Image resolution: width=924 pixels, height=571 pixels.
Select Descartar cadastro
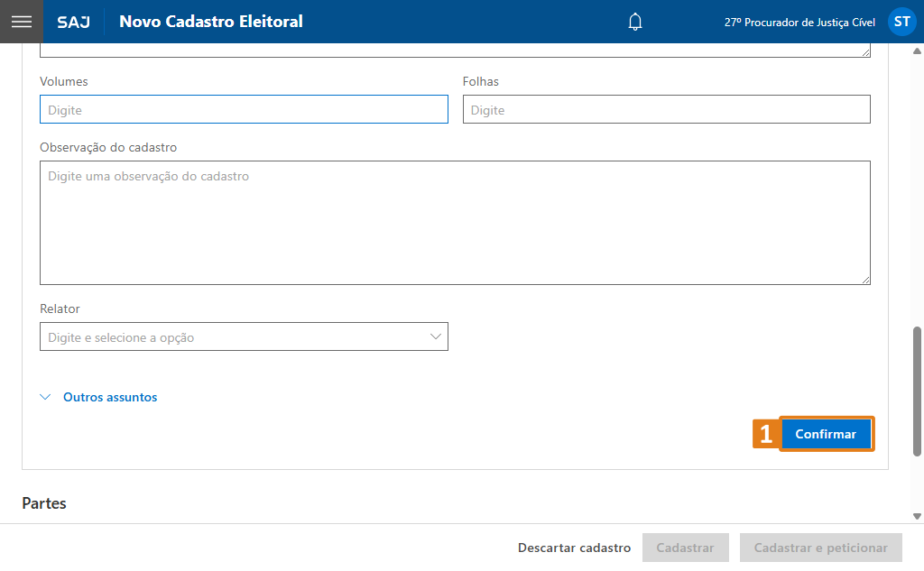(x=574, y=548)
